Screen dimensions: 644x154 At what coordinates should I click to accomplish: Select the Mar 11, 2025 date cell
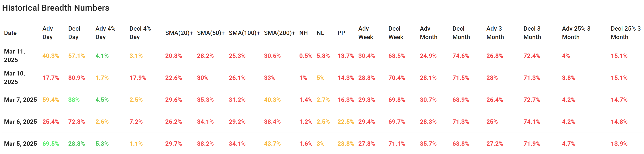(x=14, y=56)
